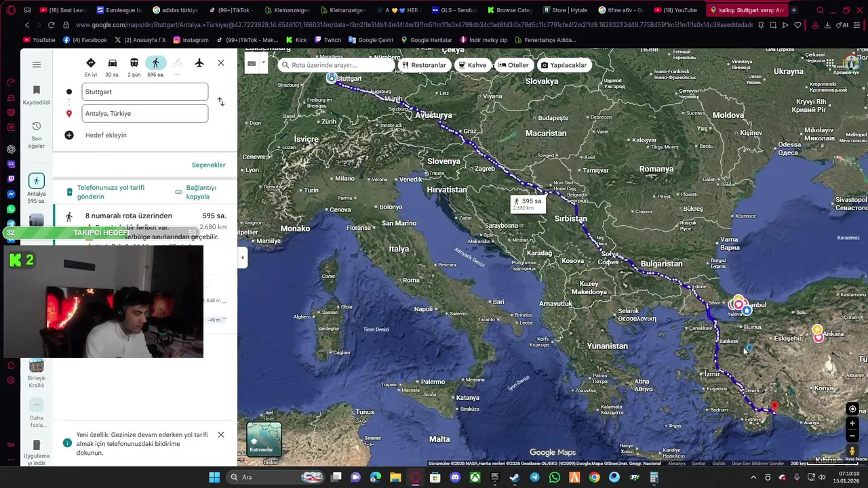Send directions to phone (Telefonunuza yol tarifi gönderin)
The height and width of the screenshot is (488, 868).
click(x=111, y=192)
